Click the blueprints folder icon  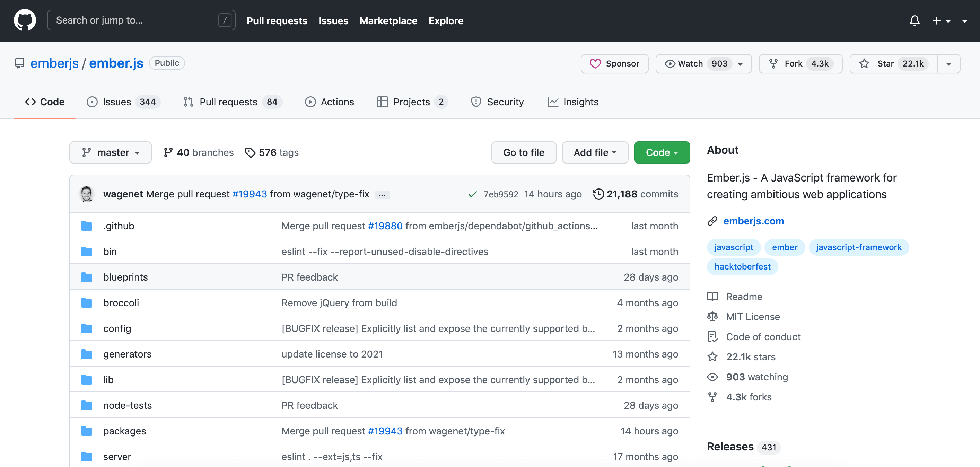pyautogui.click(x=87, y=277)
